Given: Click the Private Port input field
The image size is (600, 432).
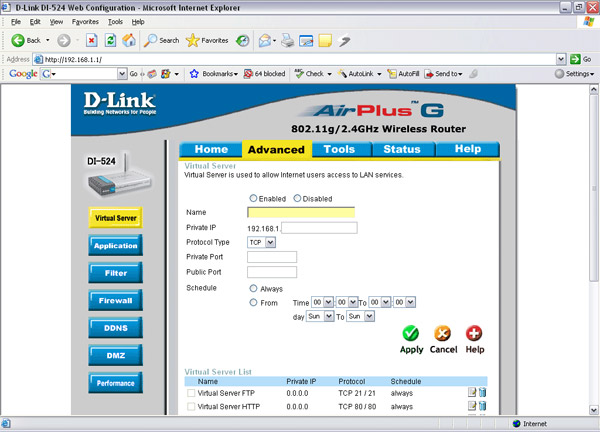Looking at the screenshot, I should coord(271,257).
